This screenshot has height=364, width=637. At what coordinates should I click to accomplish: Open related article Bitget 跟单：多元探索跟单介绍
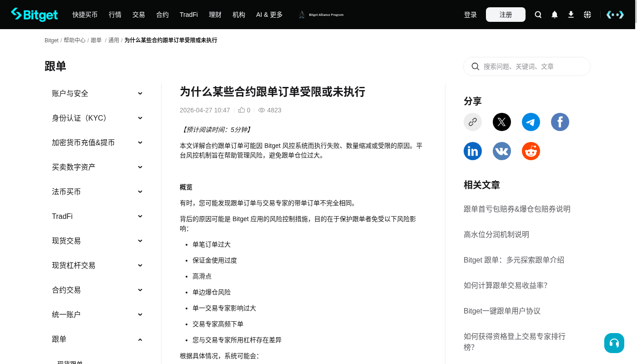[514, 260]
